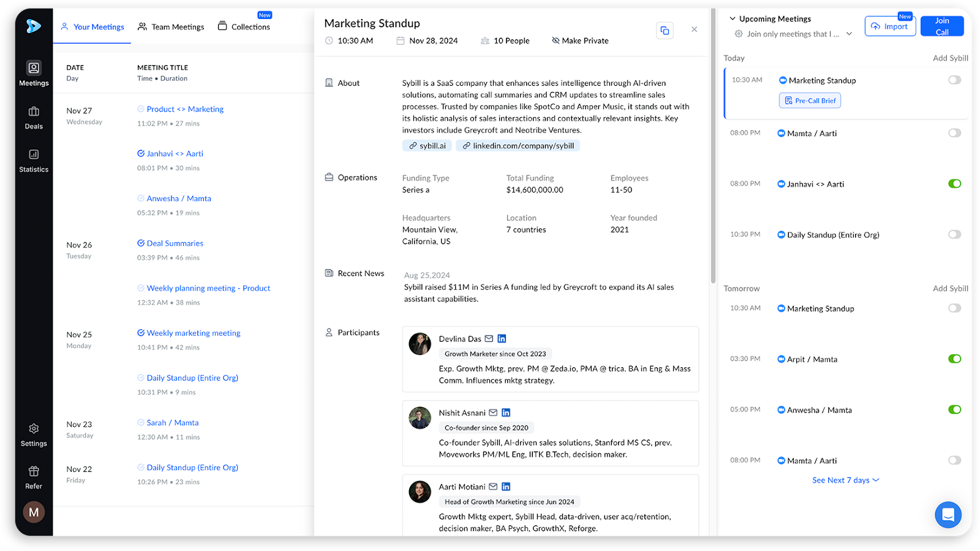The height and width of the screenshot is (551, 980).
Task: Open Aarti Motiani's LinkedIn profile icon
Action: tap(506, 487)
